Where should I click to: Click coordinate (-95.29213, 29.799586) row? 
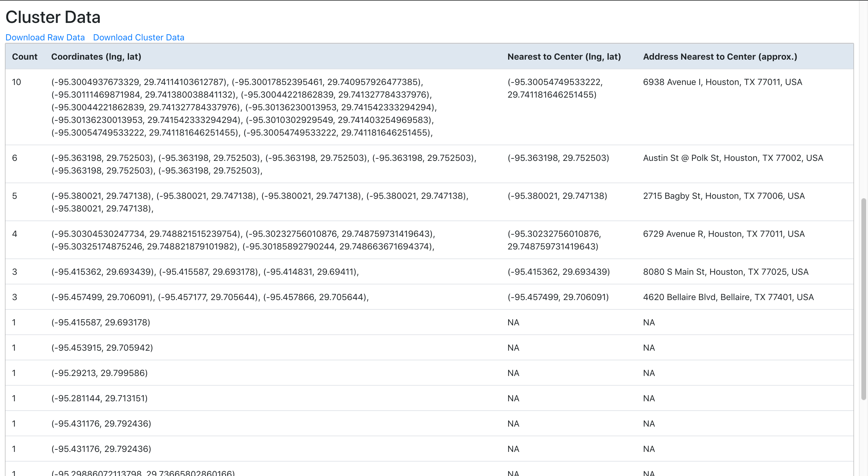(99, 373)
